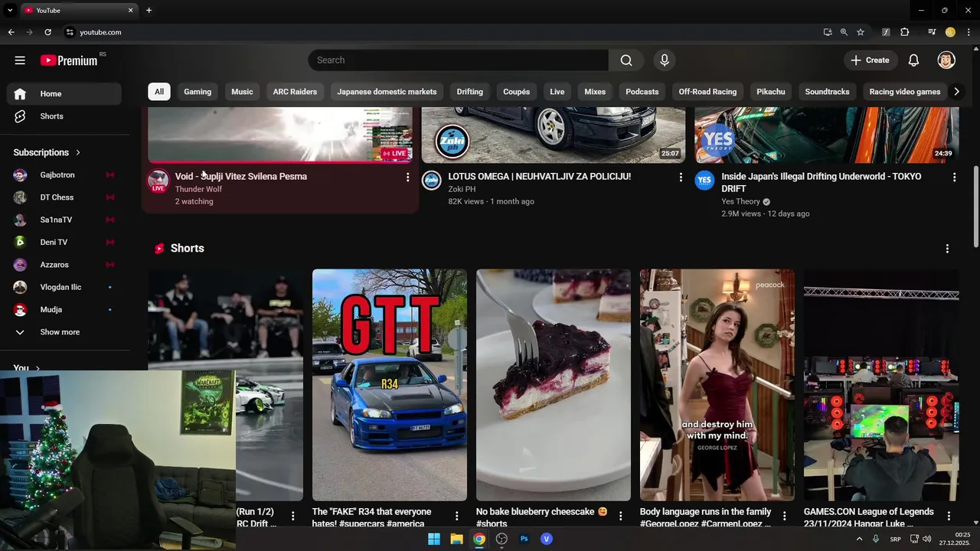Open Azzaros channel subscription
This screenshot has width=980, height=551.
point(64,265)
